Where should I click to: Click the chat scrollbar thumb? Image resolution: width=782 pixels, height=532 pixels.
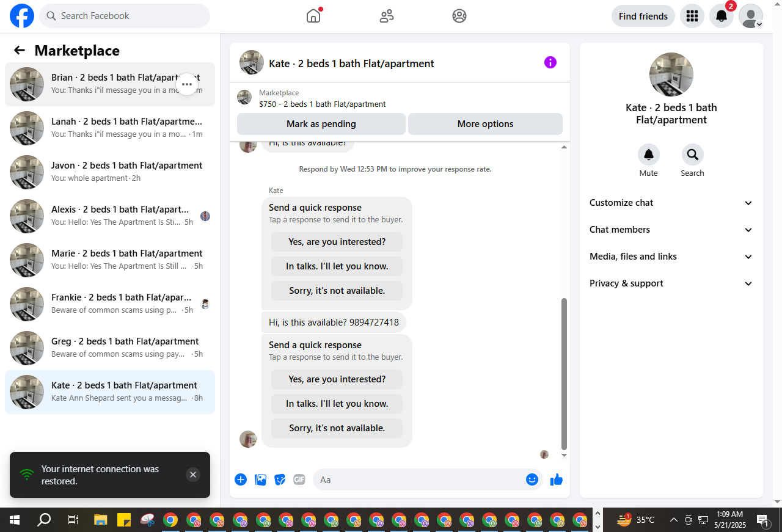(564, 374)
